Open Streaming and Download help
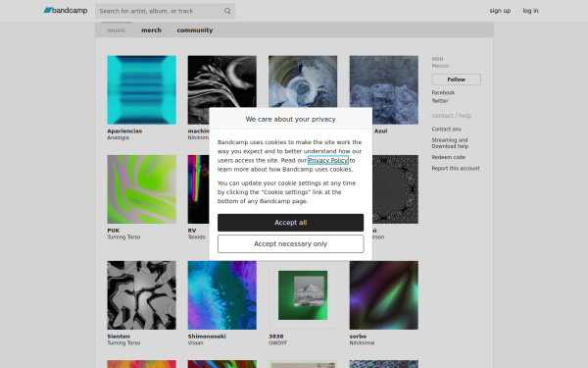 coord(450,143)
